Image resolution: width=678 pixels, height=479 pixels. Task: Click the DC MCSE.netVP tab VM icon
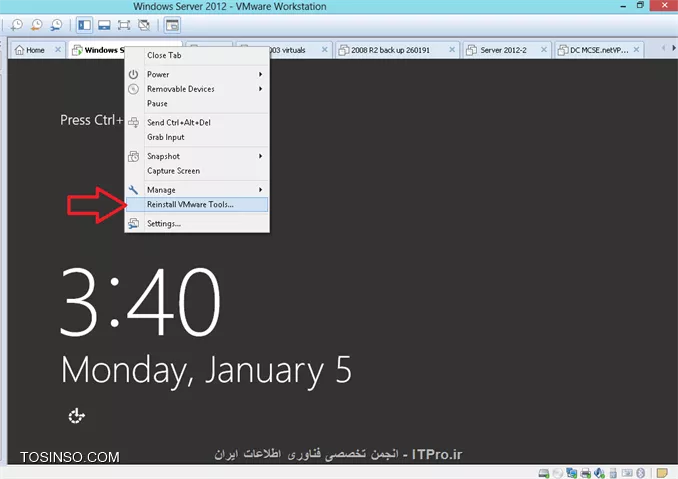point(563,50)
